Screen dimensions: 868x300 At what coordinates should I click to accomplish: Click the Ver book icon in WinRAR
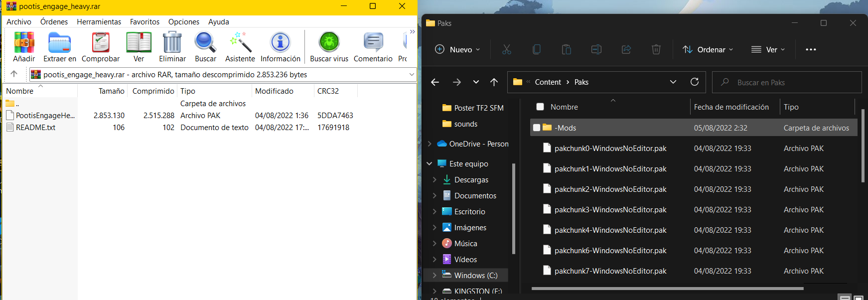pos(139,42)
